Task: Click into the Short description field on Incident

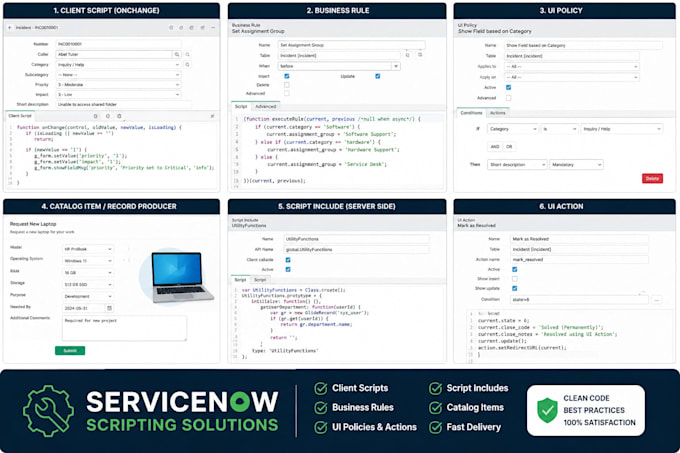Action: [123, 104]
